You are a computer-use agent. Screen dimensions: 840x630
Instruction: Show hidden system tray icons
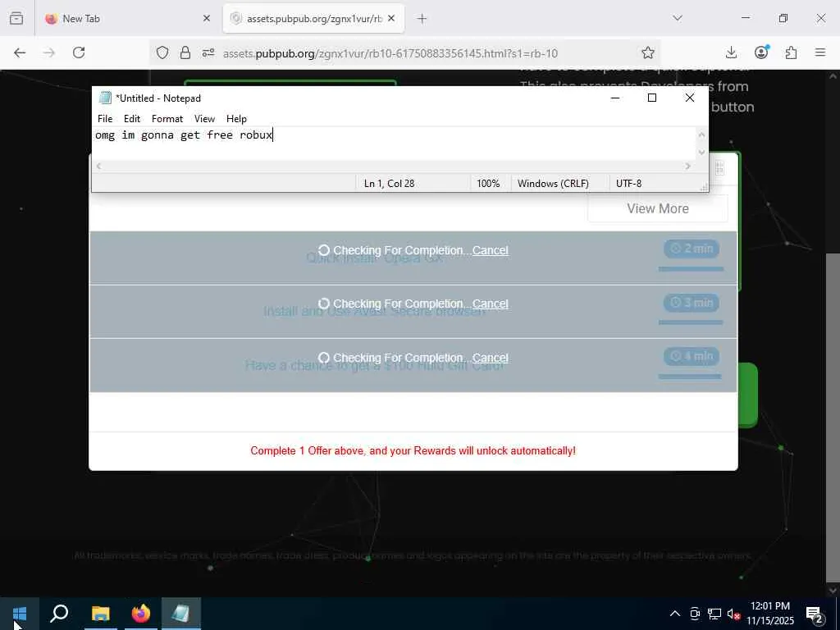click(x=675, y=614)
